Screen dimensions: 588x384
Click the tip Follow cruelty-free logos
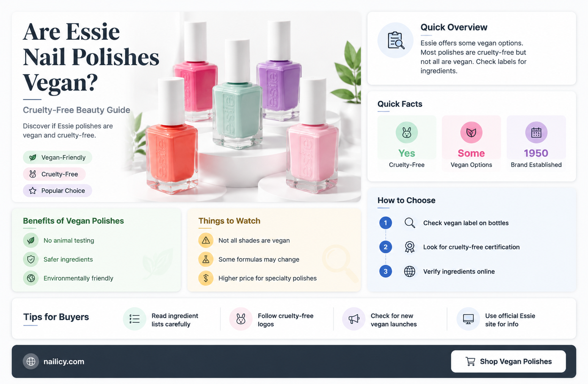click(x=285, y=320)
